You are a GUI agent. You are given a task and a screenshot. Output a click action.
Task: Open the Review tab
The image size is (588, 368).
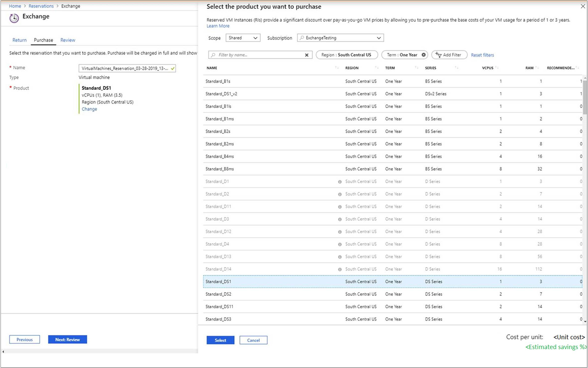[x=68, y=40]
